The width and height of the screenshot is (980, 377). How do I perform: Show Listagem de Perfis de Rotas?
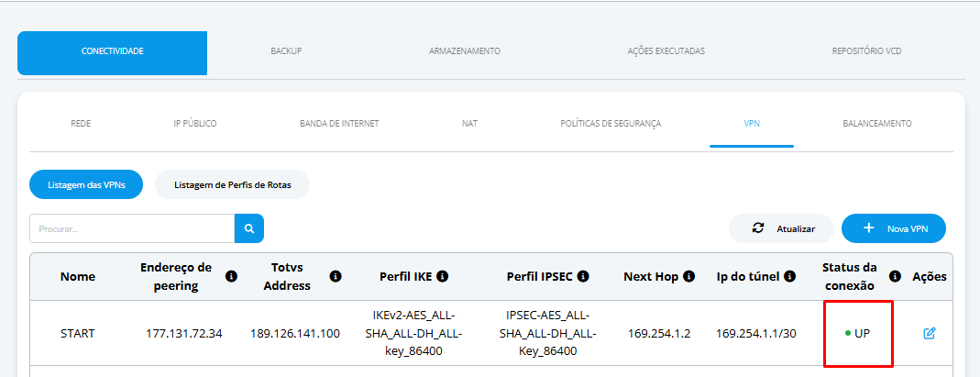tap(233, 184)
